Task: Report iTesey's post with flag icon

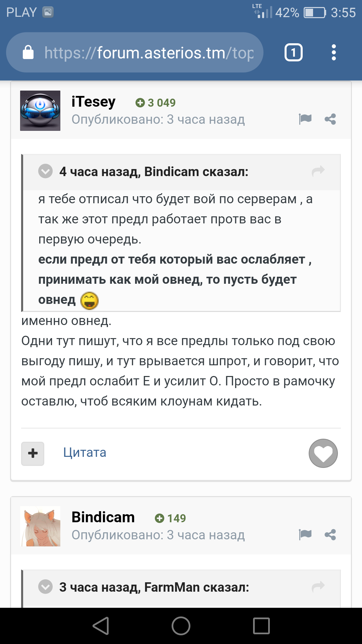Action: click(x=305, y=119)
